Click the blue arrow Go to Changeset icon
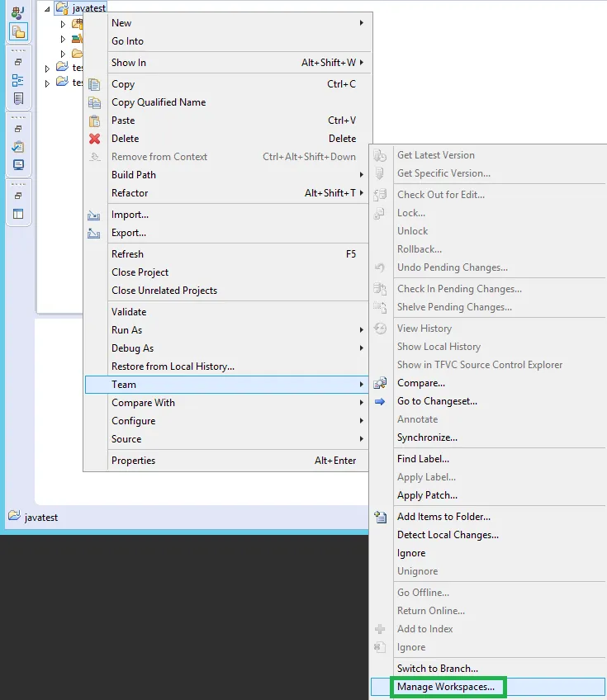Image resolution: width=607 pixels, height=700 pixels. (x=380, y=401)
